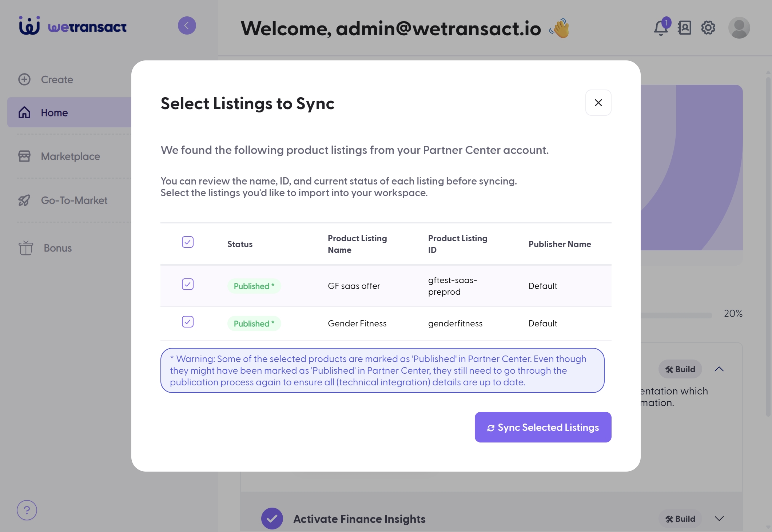Open Bonus in the sidebar
This screenshot has height=532, width=772.
pyautogui.click(x=45, y=248)
